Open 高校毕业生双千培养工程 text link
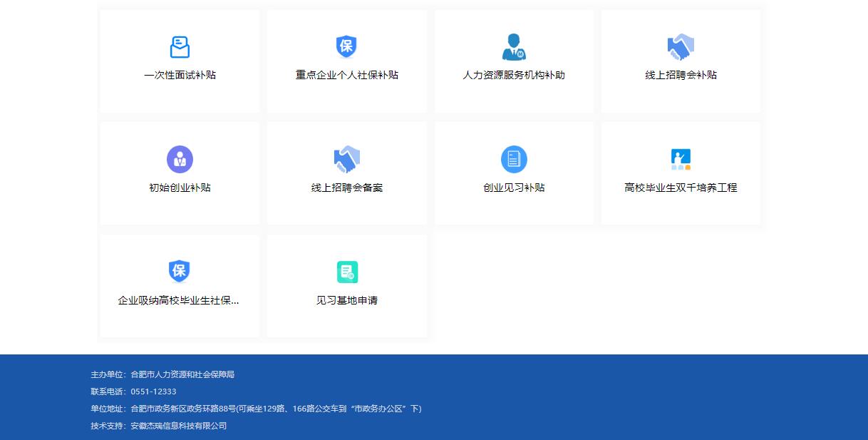 click(x=681, y=188)
